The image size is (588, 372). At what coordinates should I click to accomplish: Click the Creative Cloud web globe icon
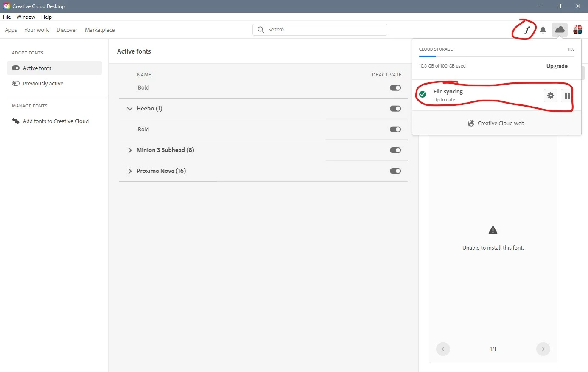pos(471,123)
